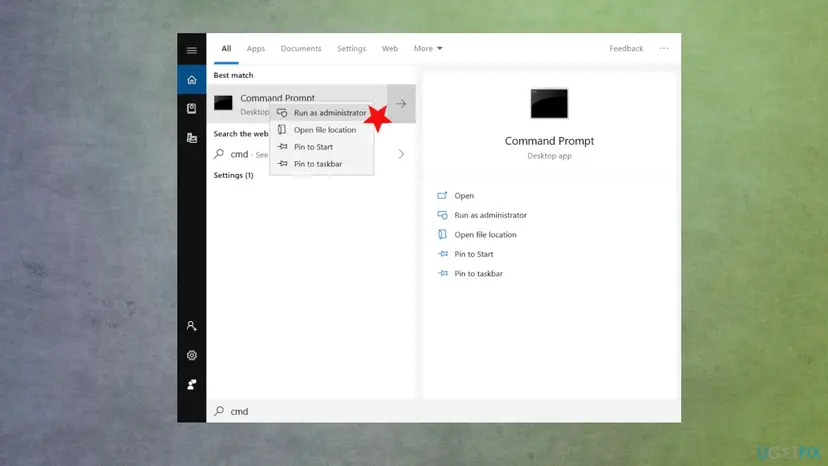Choose Pin to taskbar in the context menu
Viewport: 828px width, 466px height.
[322, 164]
